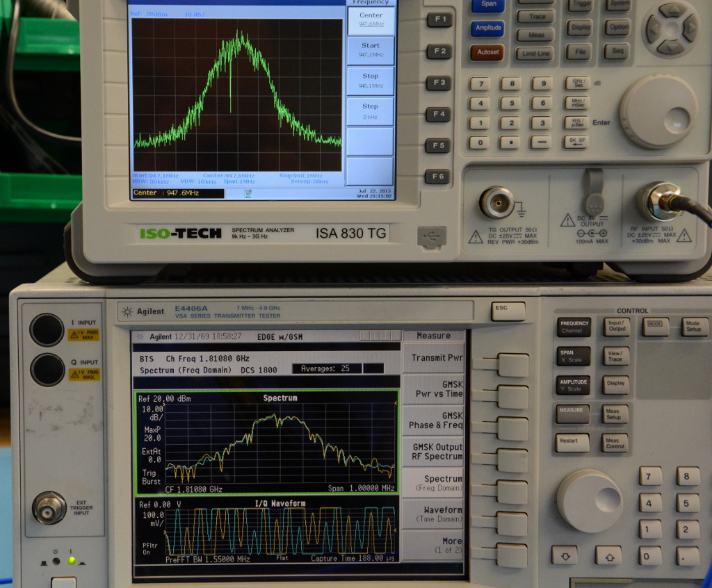Hit the red Autoset button
The width and height of the screenshot is (712, 588).
coord(487,52)
